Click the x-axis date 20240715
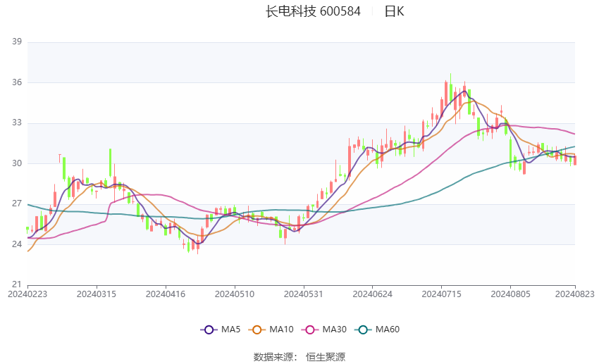This screenshot has height=364, width=599. pyautogui.click(x=442, y=294)
